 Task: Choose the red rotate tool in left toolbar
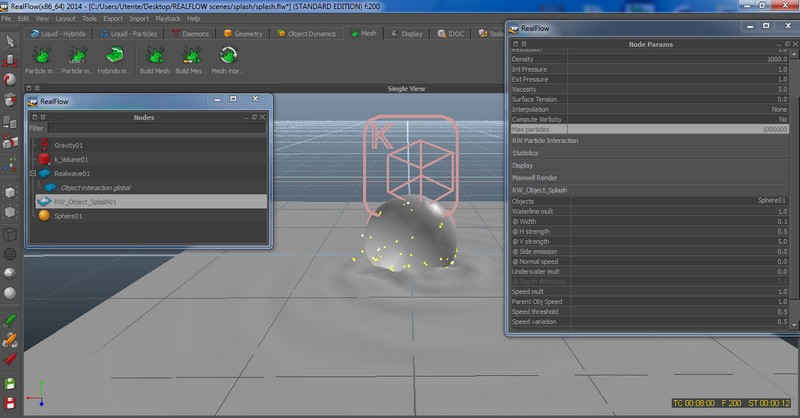[x=10, y=80]
